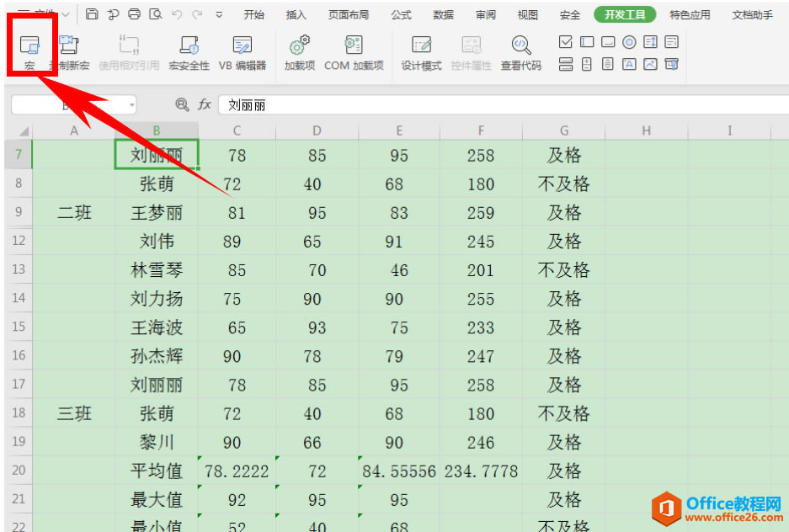Open the 特色应用 tab

coord(690,14)
